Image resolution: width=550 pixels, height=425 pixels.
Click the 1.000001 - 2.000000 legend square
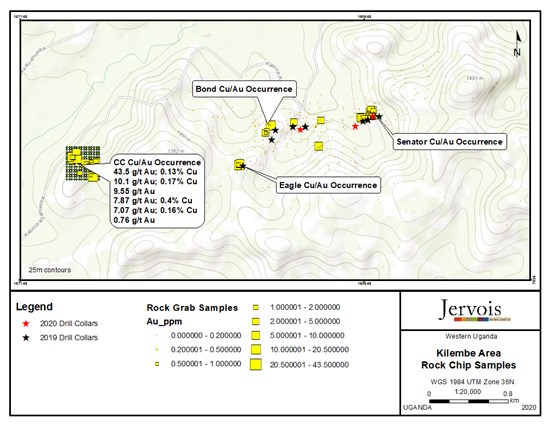pyautogui.click(x=256, y=308)
